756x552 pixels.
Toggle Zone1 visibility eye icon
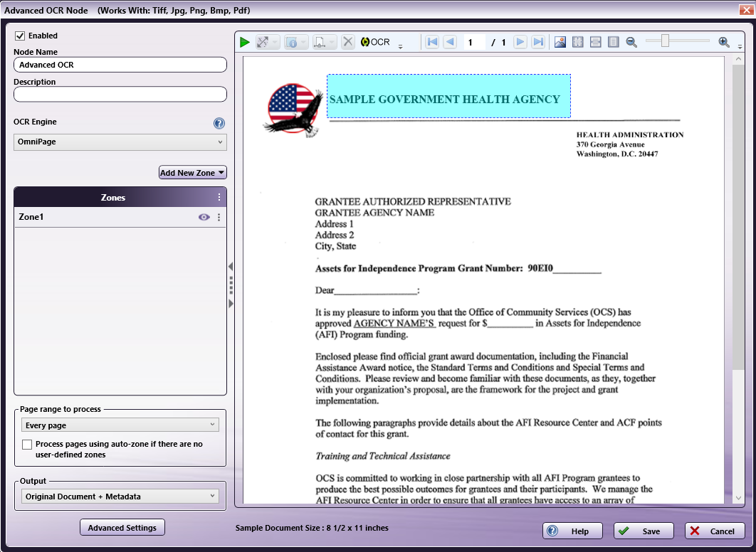coord(204,217)
